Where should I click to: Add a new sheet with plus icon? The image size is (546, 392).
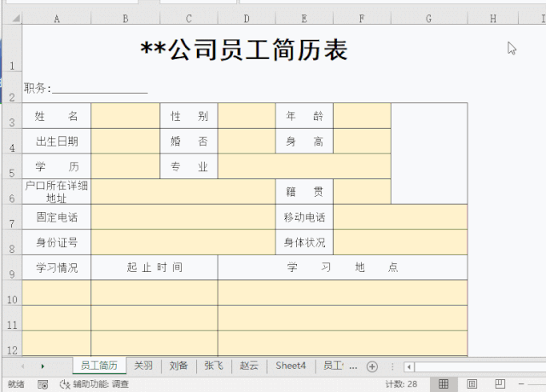coord(372,366)
